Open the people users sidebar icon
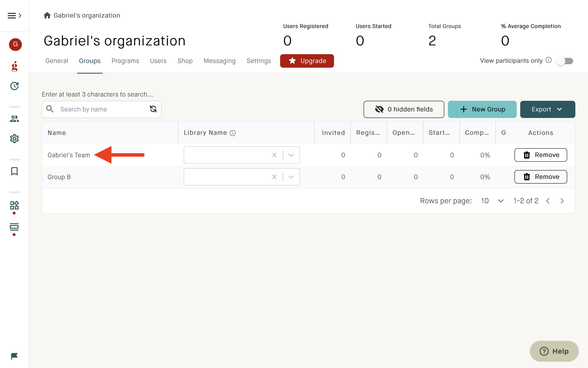Image resolution: width=588 pixels, height=368 pixels. point(14,119)
